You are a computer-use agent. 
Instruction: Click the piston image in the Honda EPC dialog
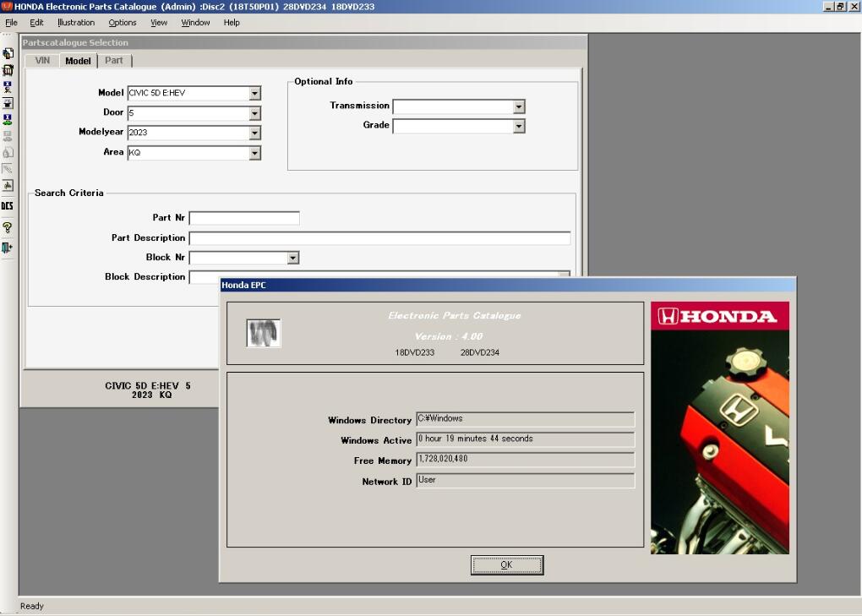point(264,333)
